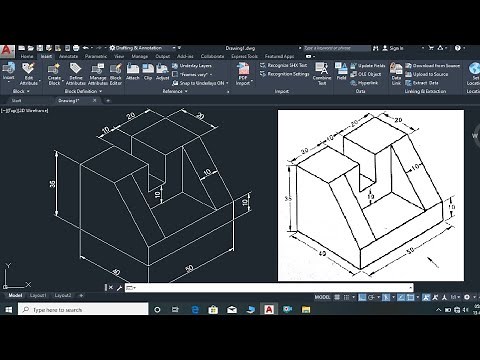Click the Plot printer icon
This screenshot has width=480, height=360.
[76, 48]
